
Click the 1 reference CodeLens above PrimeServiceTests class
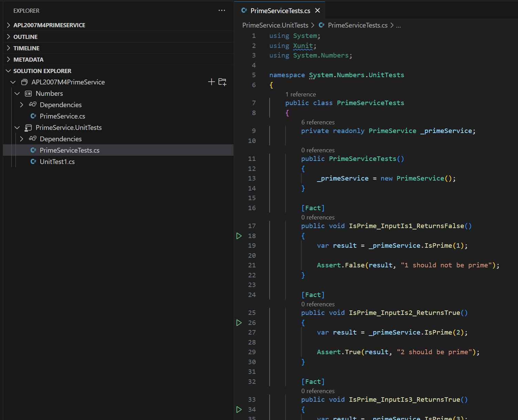300,94
